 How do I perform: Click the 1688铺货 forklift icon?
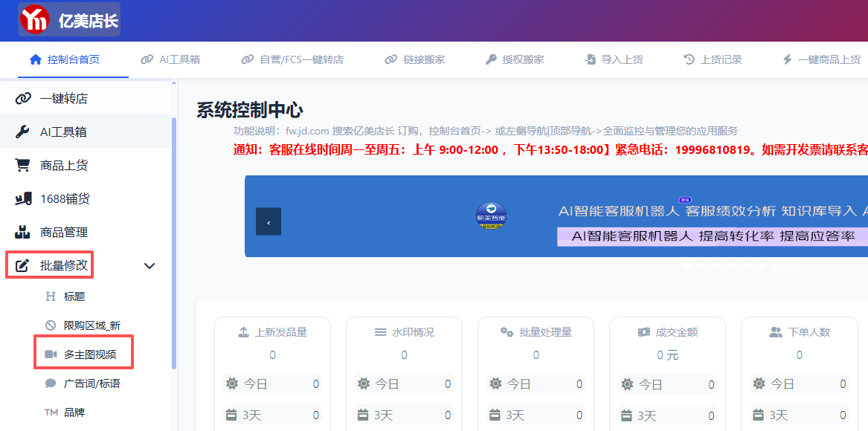click(x=23, y=198)
